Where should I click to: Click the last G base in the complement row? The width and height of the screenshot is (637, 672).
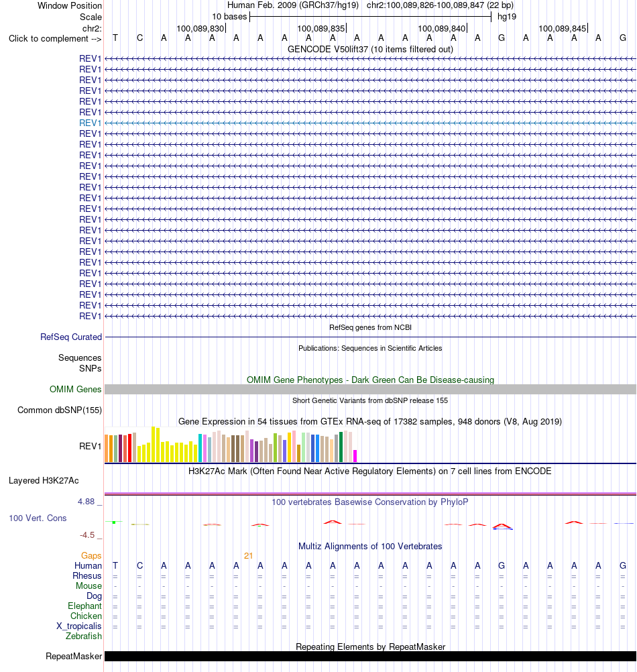[623, 38]
